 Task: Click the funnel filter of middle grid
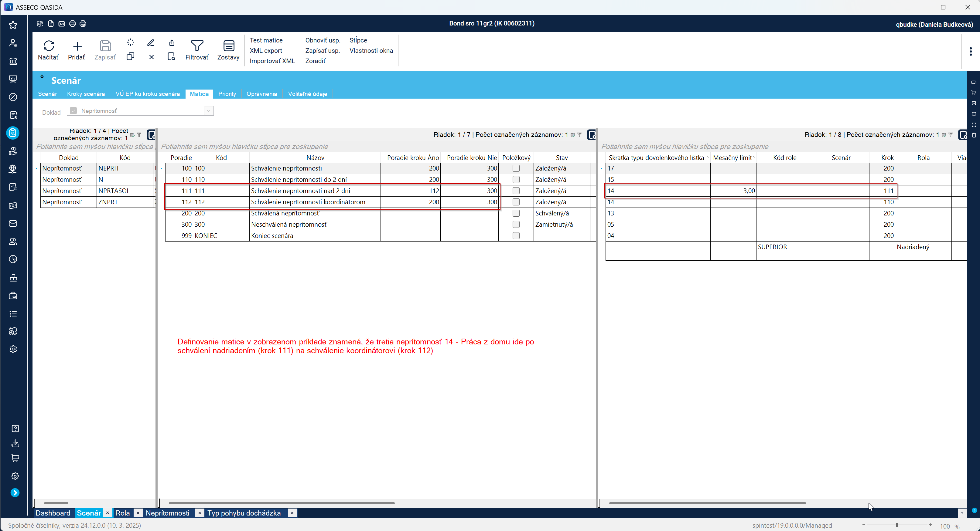[x=579, y=134]
